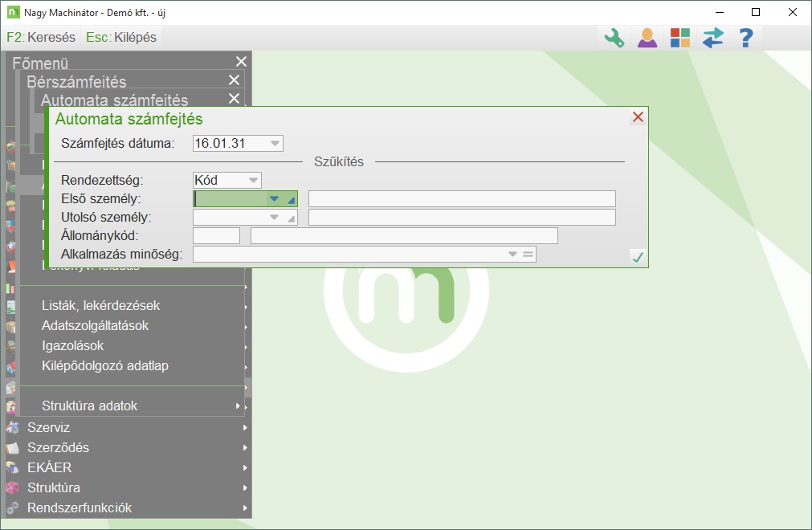
Task: Click Állománykód code input field
Action: click(217, 235)
